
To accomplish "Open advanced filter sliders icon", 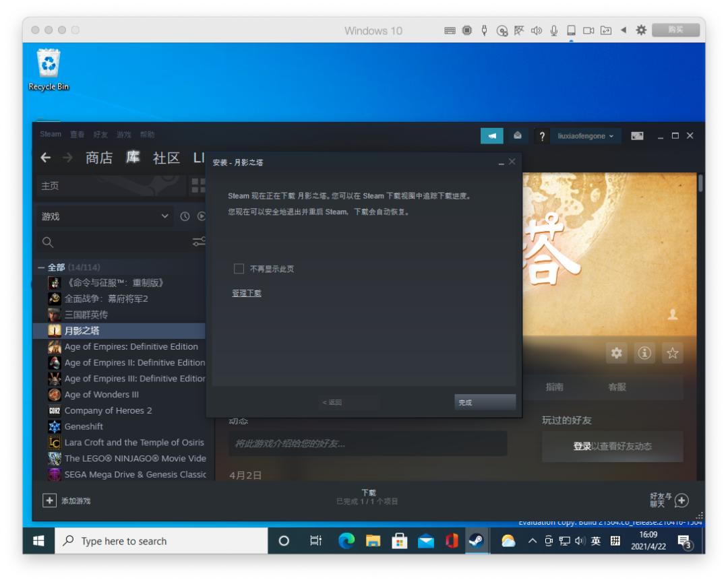I will click(x=199, y=241).
